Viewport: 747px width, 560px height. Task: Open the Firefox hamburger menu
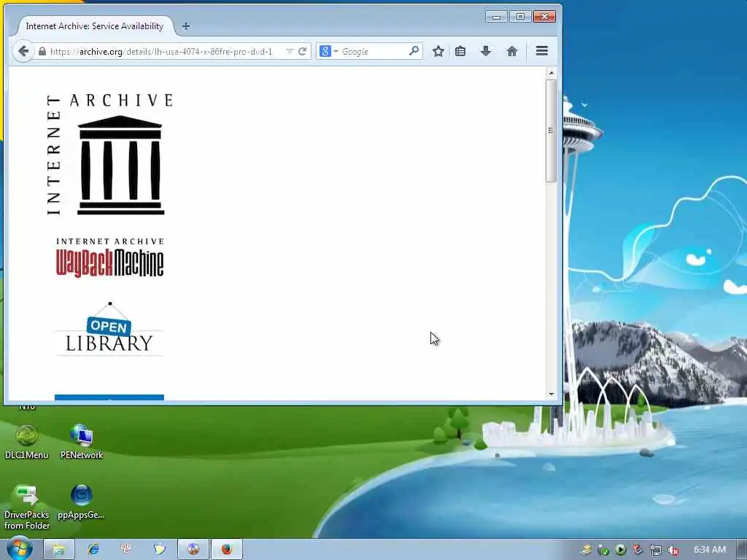pyautogui.click(x=542, y=51)
